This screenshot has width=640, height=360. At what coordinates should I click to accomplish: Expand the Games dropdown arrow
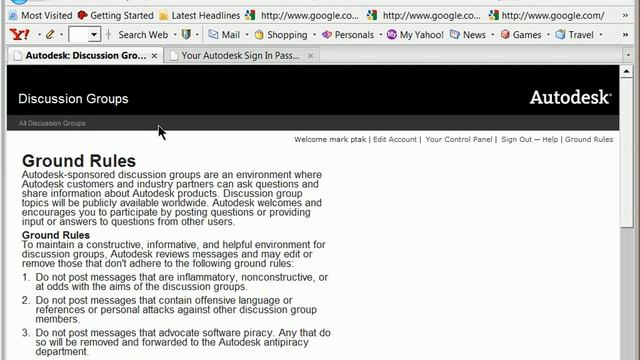548,35
